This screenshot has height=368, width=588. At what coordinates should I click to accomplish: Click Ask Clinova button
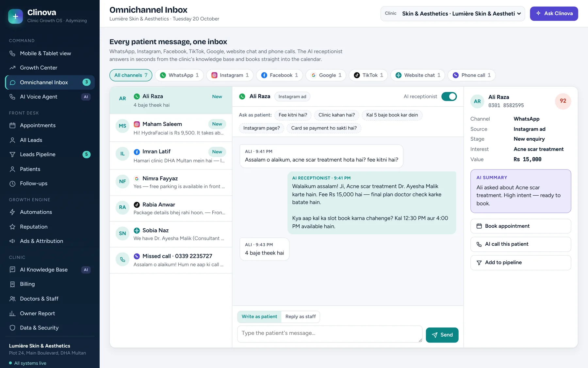[554, 14]
